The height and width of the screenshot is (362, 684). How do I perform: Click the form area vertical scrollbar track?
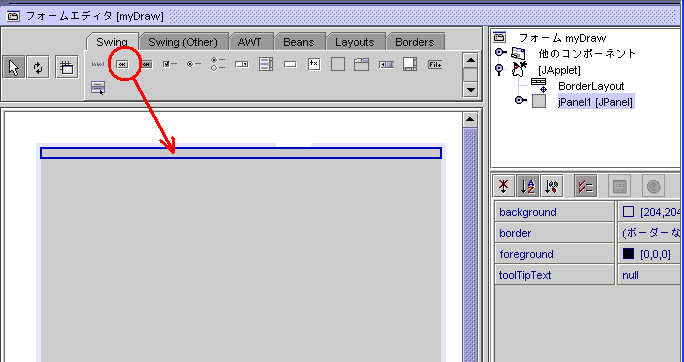[470, 244]
